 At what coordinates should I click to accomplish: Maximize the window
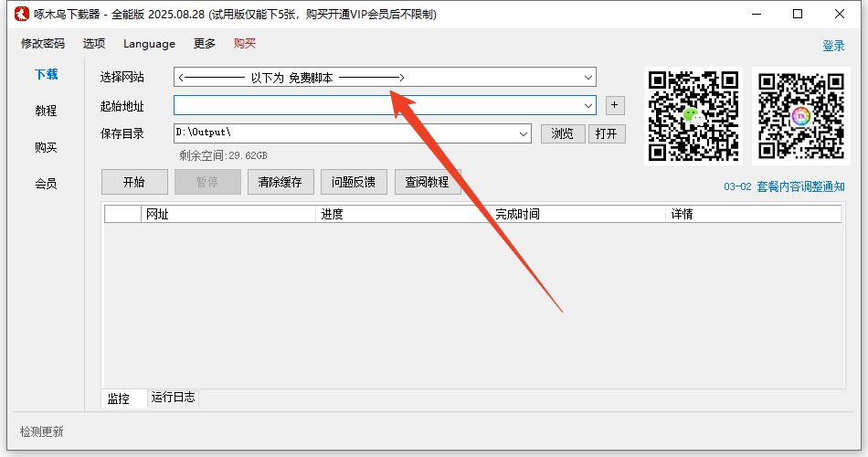coord(798,15)
